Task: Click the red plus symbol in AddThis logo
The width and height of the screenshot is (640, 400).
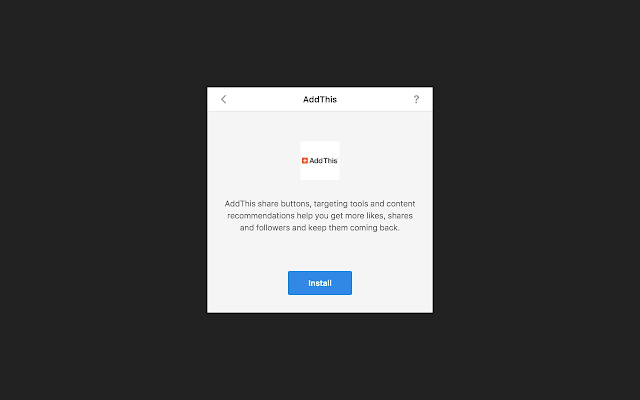Action: click(304, 161)
